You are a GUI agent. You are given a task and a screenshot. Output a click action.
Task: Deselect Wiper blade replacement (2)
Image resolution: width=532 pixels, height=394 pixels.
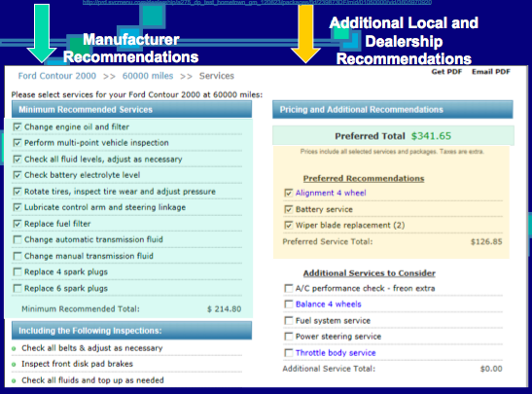click(289, 226)
